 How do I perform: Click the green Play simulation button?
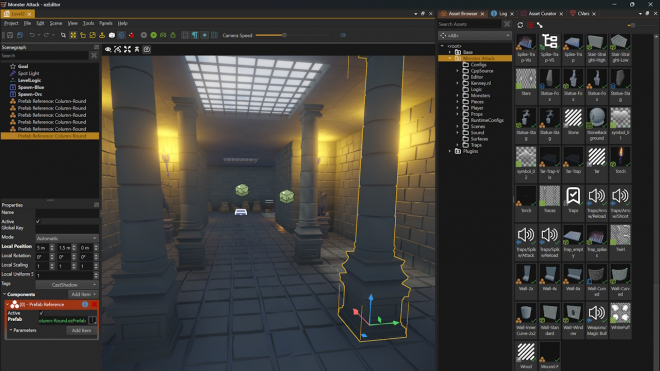tap(154, 35)
